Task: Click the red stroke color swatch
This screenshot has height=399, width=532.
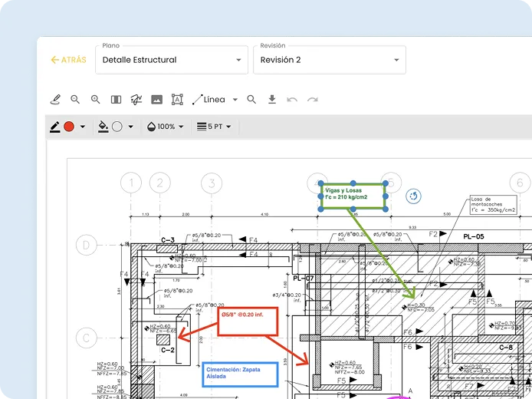Action: click(x=69, y=127)
